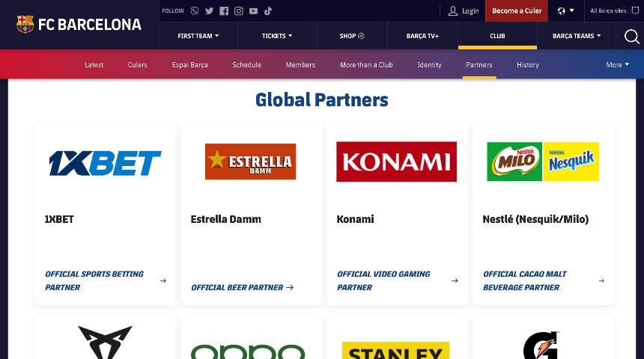Expand the Tickets menu
The height and width of the screenshot is (359, 644).
point(277,36)
